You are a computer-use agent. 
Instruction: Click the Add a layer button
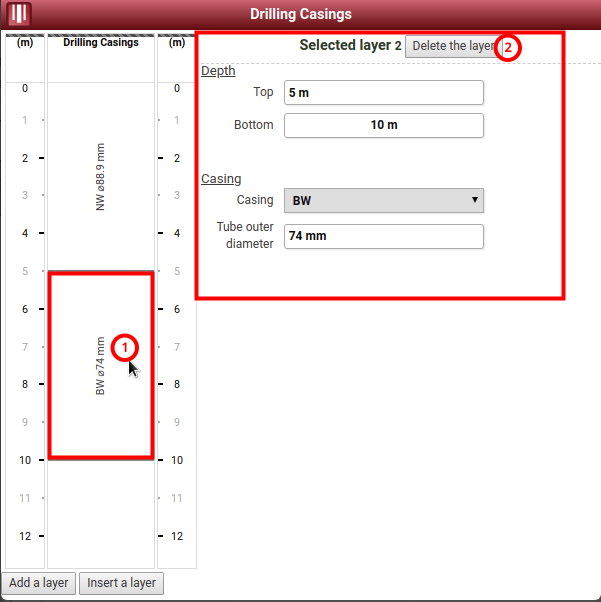pyautogui.click(x=39, y=583)
